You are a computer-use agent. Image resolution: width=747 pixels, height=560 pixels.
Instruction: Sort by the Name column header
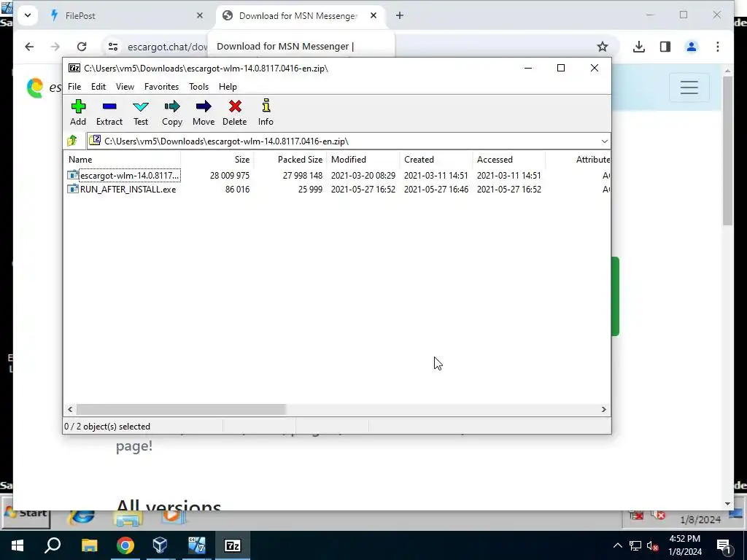pos(122,160)
